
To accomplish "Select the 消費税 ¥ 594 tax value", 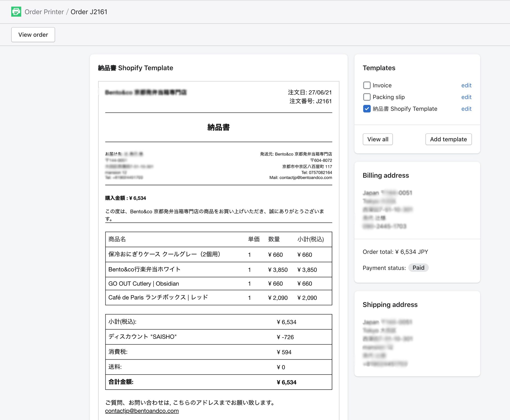I will (x=284, y=352).
